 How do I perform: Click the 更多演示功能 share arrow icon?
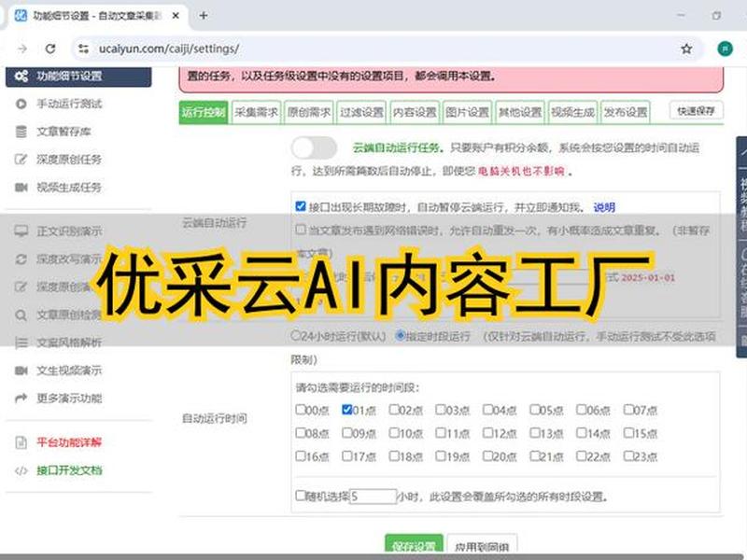(x=21, y=399)
